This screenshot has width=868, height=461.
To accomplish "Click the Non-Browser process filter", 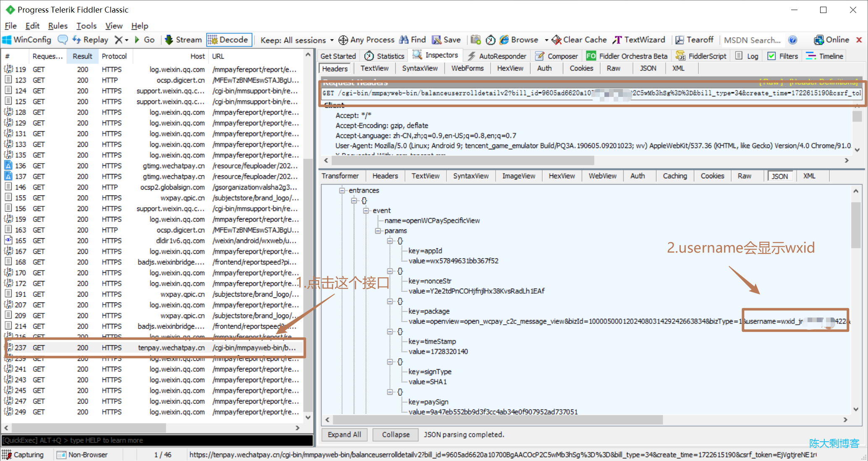I will [x=83, y=455].
